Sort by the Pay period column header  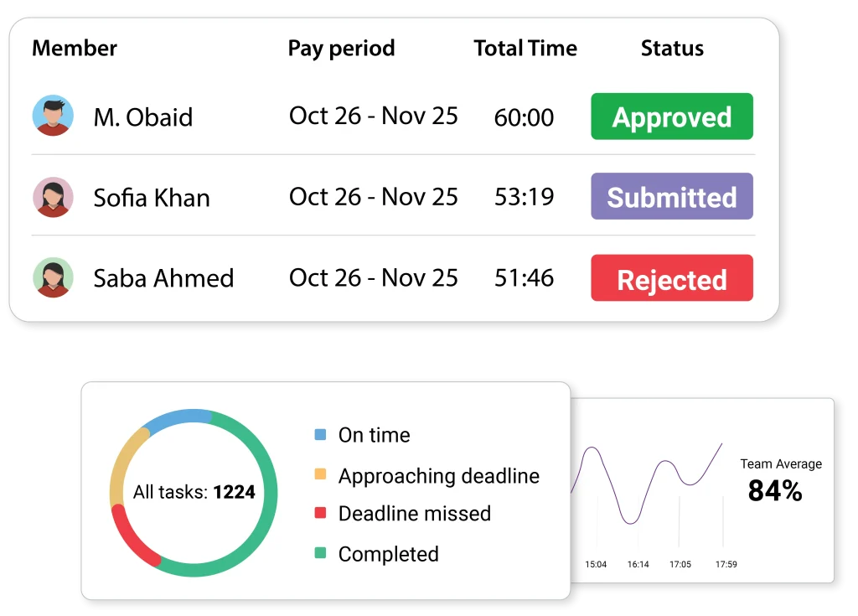(x=341, y=49)
